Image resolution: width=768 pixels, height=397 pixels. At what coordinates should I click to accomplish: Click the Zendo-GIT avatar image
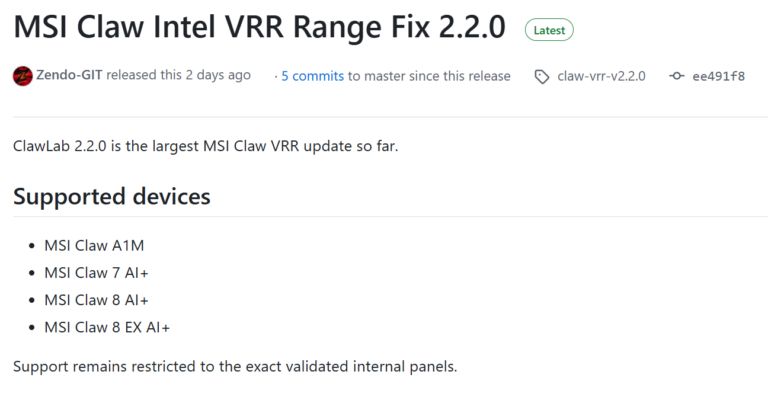[23, 76]
